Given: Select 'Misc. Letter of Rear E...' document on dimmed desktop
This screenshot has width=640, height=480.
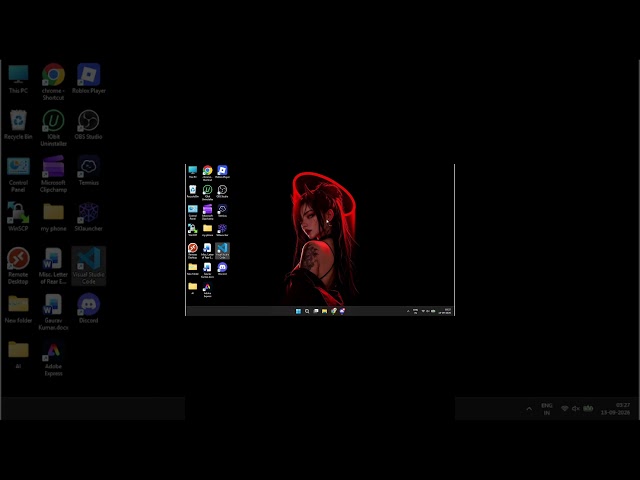Looking at the screenshot, I should (x=53, y=266).
